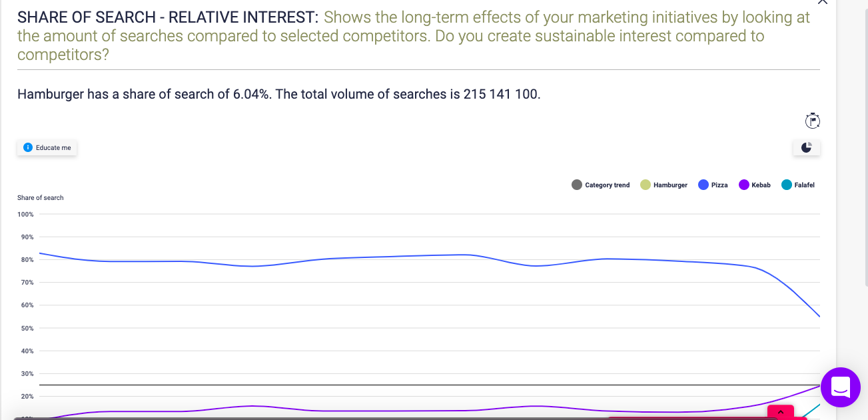The image size is (868, 420).
Task: Click the purple Kebab color dot
Action: pos(744,185)
